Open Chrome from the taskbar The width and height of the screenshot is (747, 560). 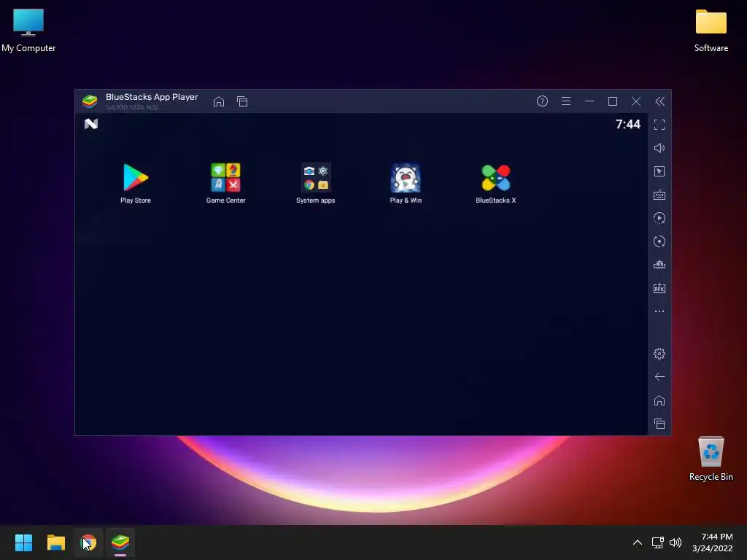click(x=88, y=542)
